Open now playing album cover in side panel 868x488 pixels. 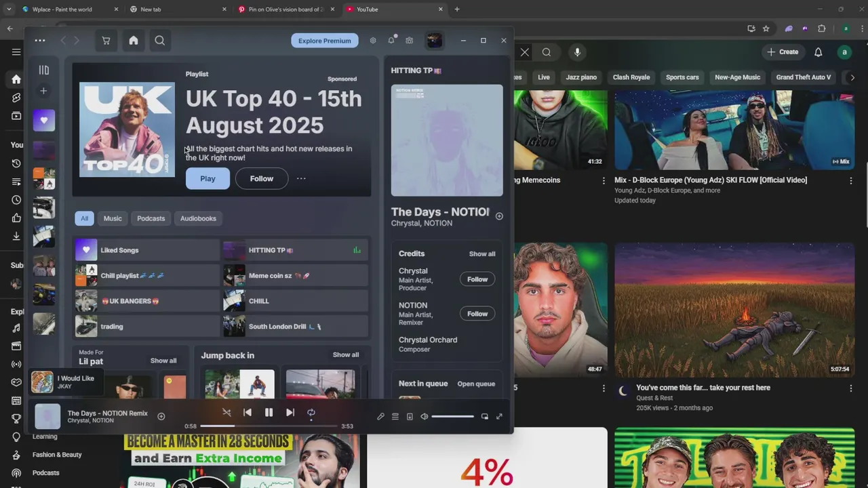coord(447,140)
